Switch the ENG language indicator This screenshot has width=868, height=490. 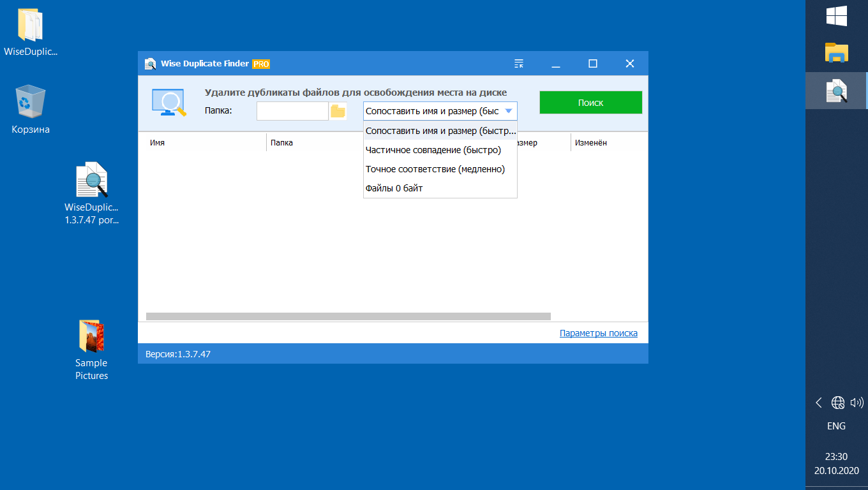836,426
